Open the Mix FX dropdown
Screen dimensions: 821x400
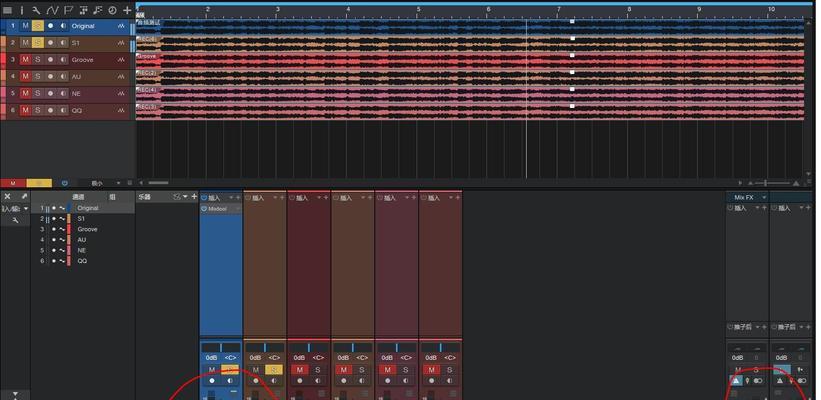point(764,197)
